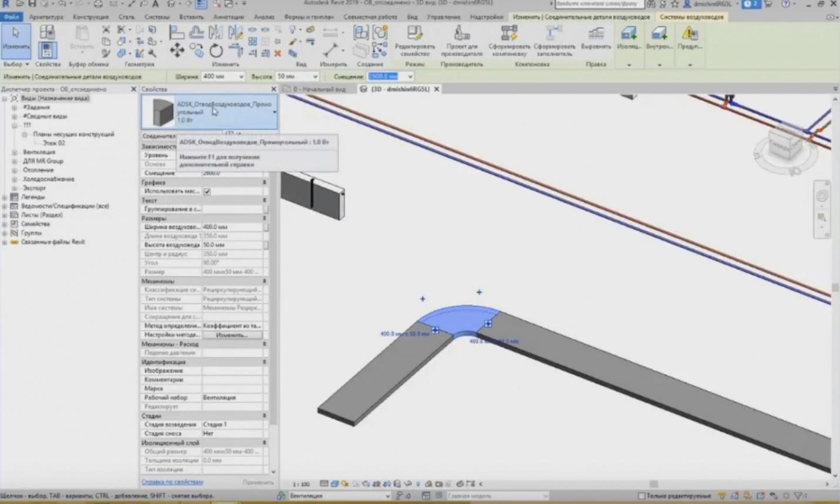Image resolution: width=840 pixels, height=504 pixels.
Task: Close the Свойства panel
Action: (273, 89)
